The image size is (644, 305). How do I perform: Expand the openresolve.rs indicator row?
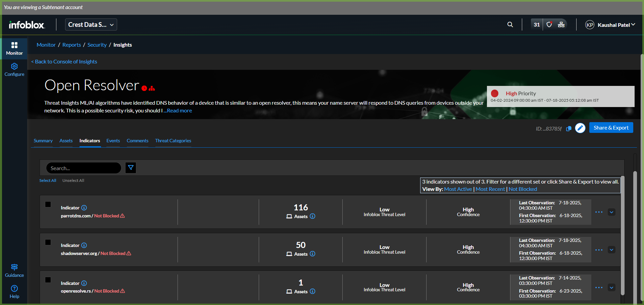point(611,288)
